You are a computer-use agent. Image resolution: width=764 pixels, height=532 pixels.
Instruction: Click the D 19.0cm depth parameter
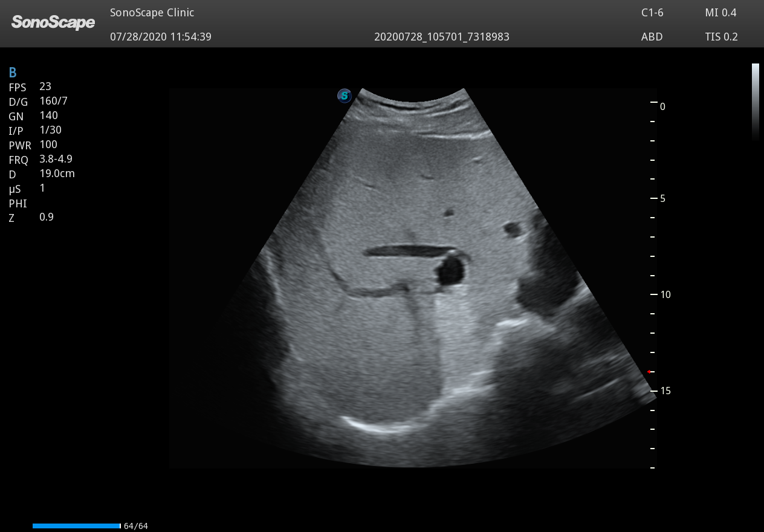41,174
